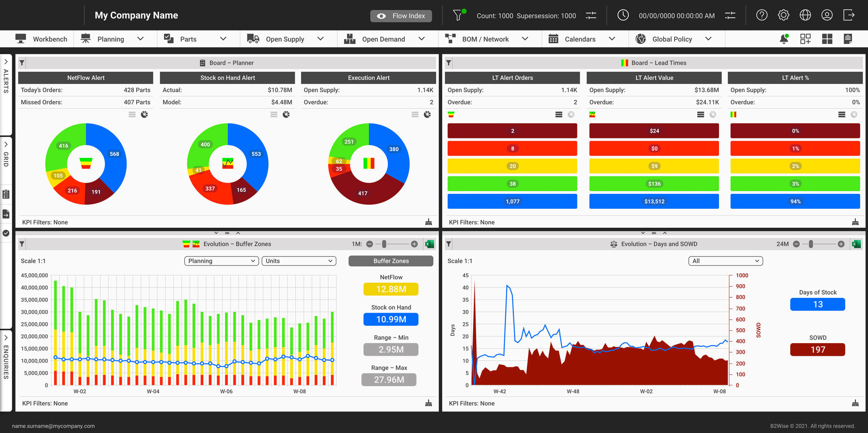Click the notifications bell icon
Image resolution: width=868 pixels, height=433 pixels.
784,39
